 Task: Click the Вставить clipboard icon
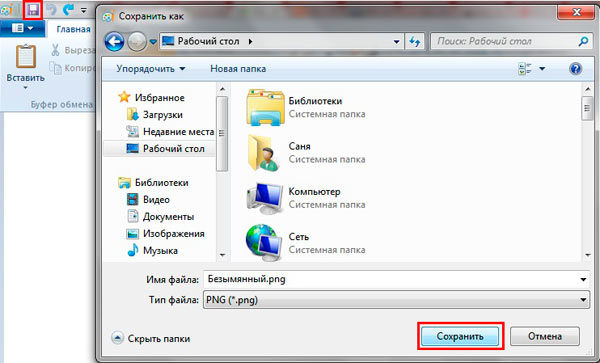tap(26, 56)
